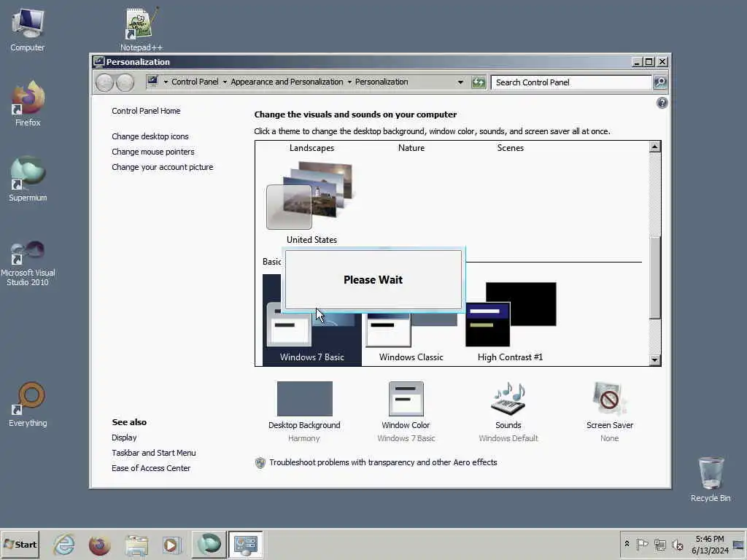Expand the arrow after Control Panel breadcrumb
This screenshot has height=560, width=747.
pyautogui.click(x=225, y=82)
